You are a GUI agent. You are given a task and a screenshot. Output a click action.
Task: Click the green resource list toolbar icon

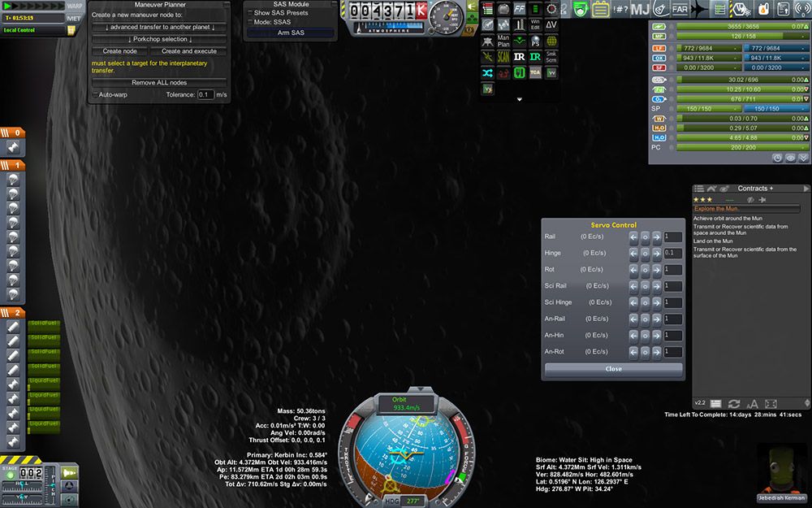719,9
